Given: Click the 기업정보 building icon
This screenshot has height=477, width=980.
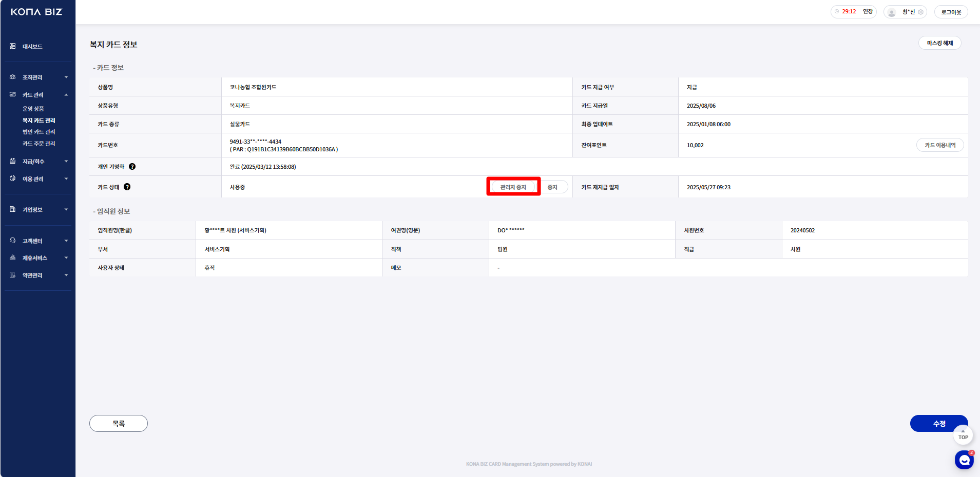Looking at the screenshot, I should [x=12, y=209].
